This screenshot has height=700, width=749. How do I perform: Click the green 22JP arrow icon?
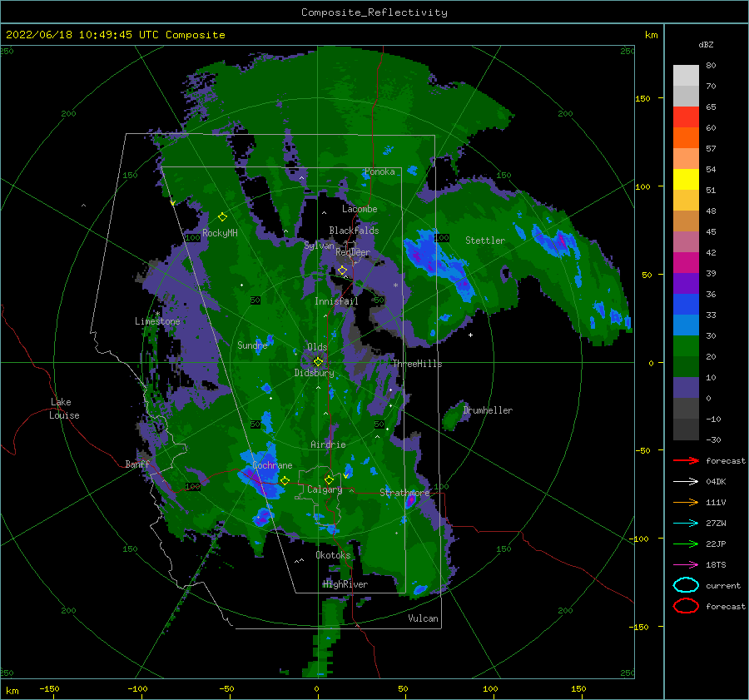pos(686,544)
